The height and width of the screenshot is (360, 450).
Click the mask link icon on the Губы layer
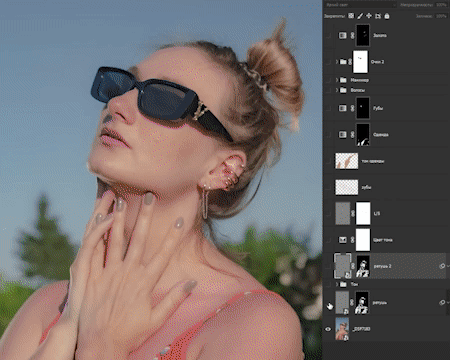coord(352,108)
